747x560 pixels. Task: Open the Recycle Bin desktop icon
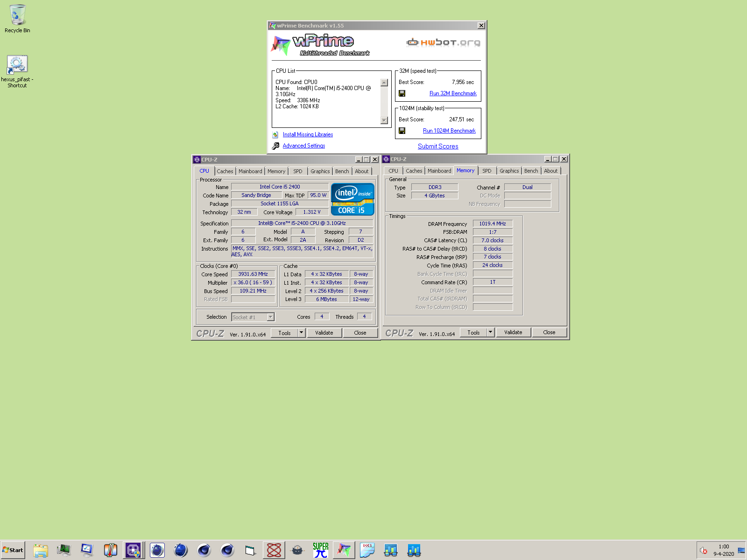coord(17,19)
